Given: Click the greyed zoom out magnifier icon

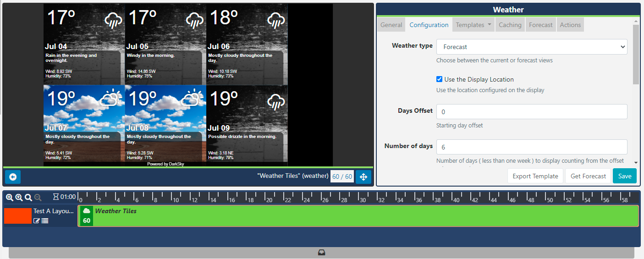Looking at the screenshot, I should pos(38,197).
